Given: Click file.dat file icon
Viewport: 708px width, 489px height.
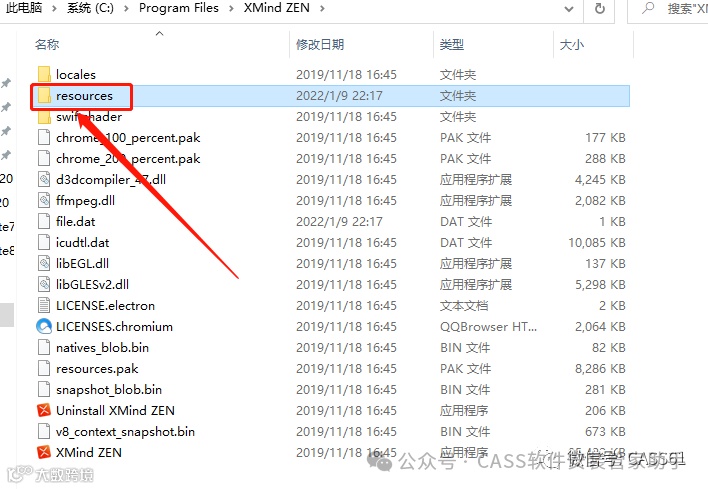Looking at the screenshot, I should click(x=44, y=222).
